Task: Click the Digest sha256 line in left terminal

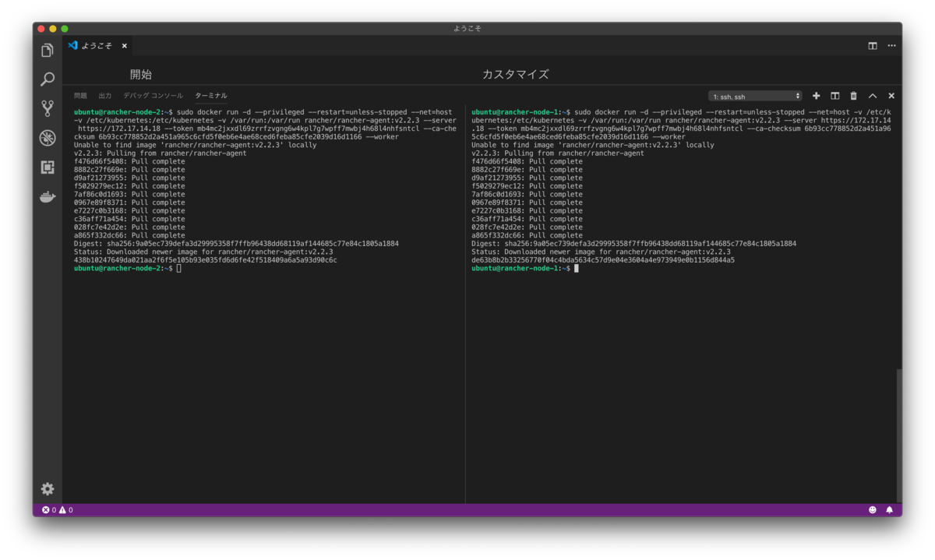Action: (236, 244)
